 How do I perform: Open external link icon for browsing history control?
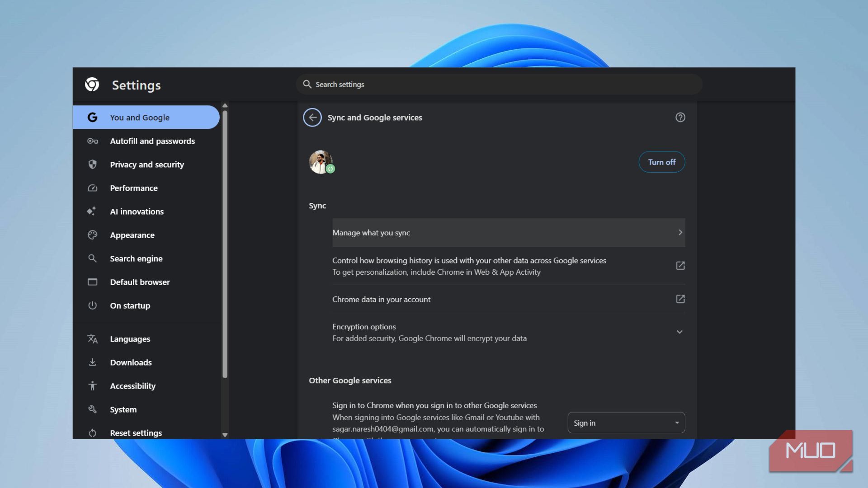[x=680, y=266]
